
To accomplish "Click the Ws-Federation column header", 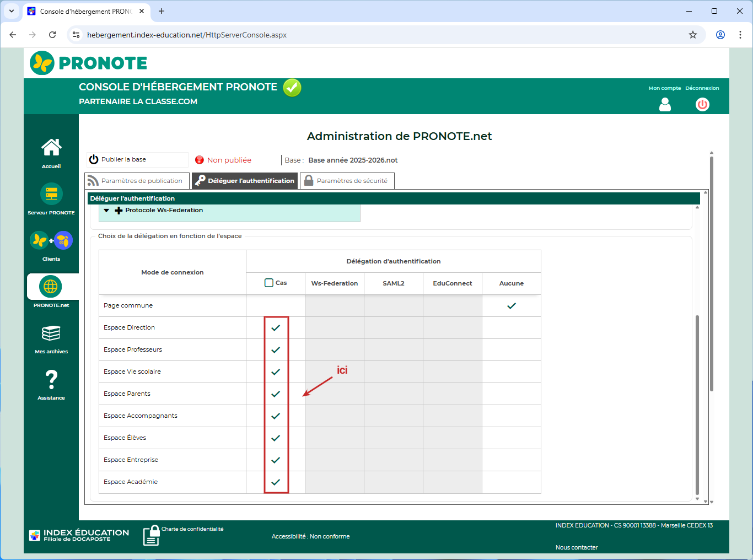I will pyautogui.click(x=335, y=283).
